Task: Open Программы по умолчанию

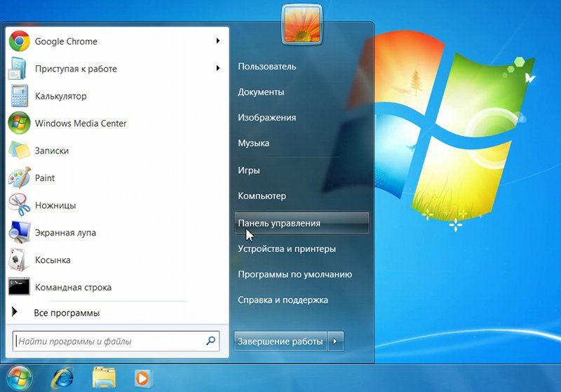Action: click(x=295, y=274)
